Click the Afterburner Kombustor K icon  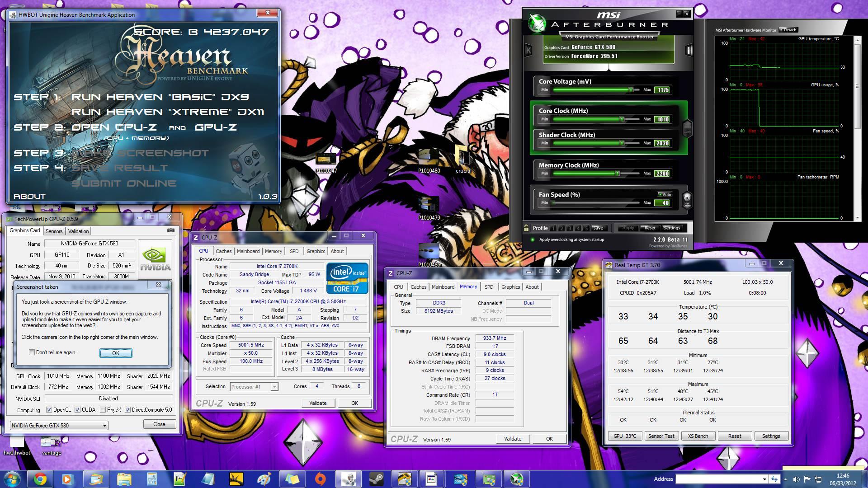(x=528, y=50)
